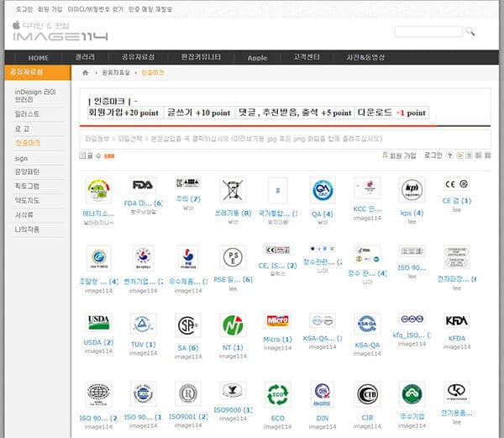Open the ECO recycling mark thumbnail
The height and width of the screenshot is (438, 504).
pos(277,394)
